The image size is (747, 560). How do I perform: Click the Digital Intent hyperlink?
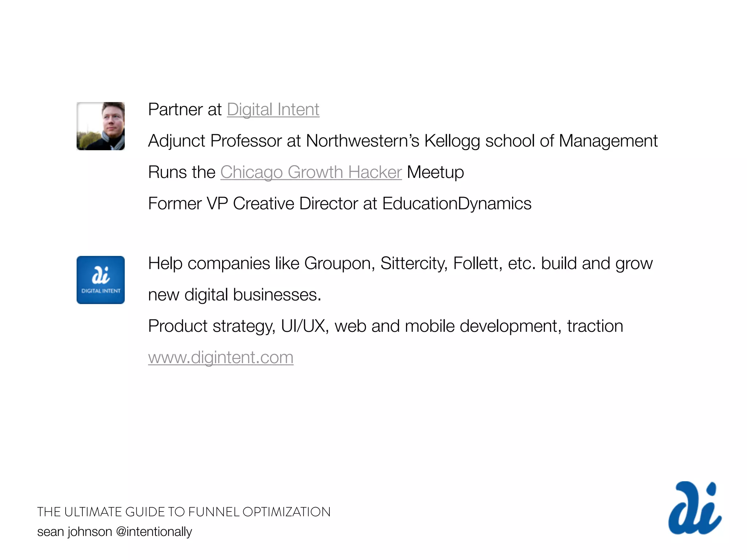pos(273,109)
